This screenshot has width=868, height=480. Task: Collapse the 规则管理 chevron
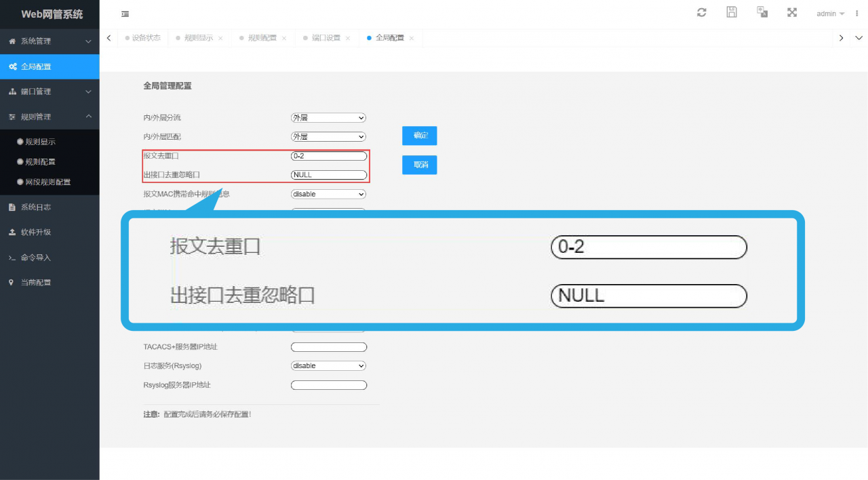(x=88, y=117)
